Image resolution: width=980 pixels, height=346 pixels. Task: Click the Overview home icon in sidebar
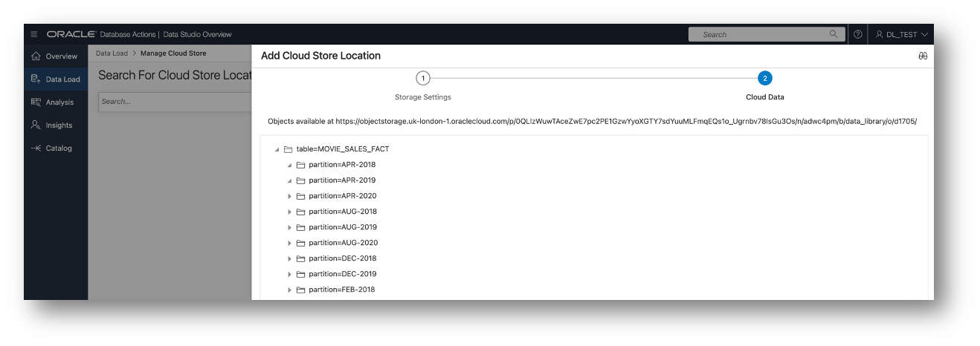coord(36,56)
